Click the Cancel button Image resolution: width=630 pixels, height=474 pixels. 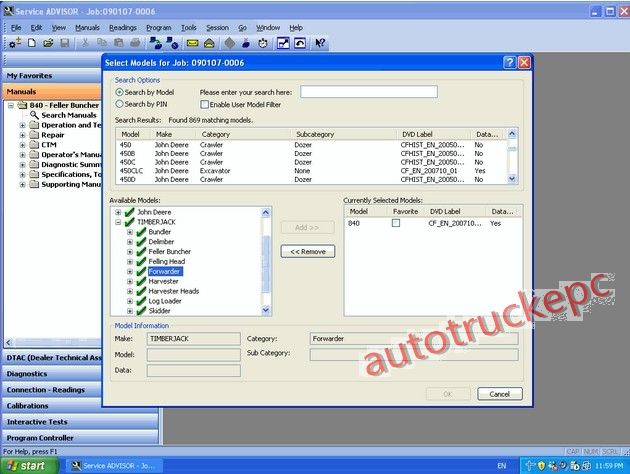click(x=500, y=394)
